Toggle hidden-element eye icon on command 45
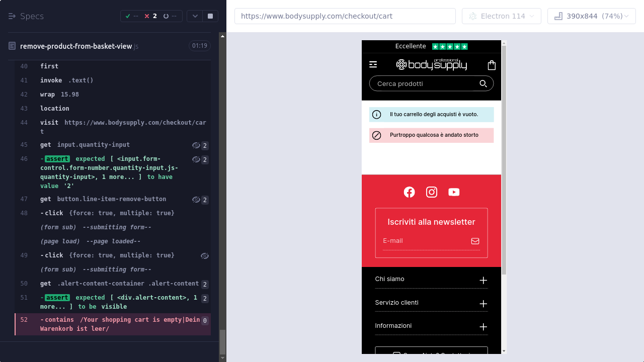 click(196, 145)
